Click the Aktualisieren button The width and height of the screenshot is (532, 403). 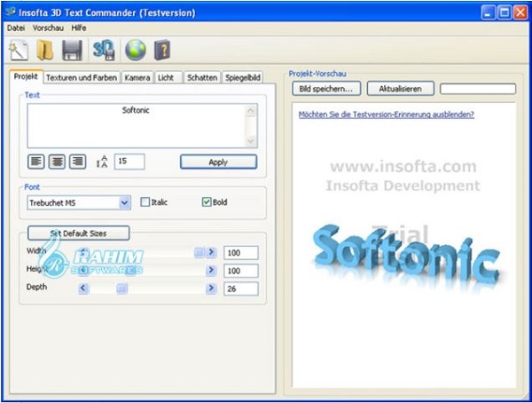point(401,89)
